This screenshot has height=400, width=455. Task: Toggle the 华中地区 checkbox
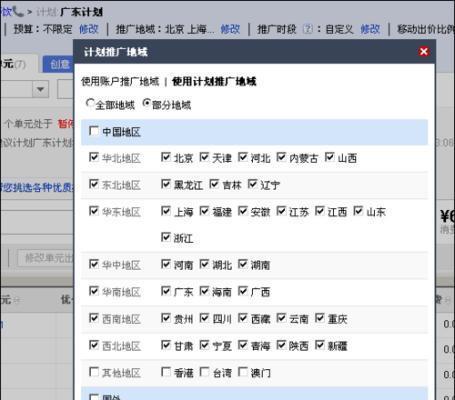pyautogui.click(x=94, y=264)
